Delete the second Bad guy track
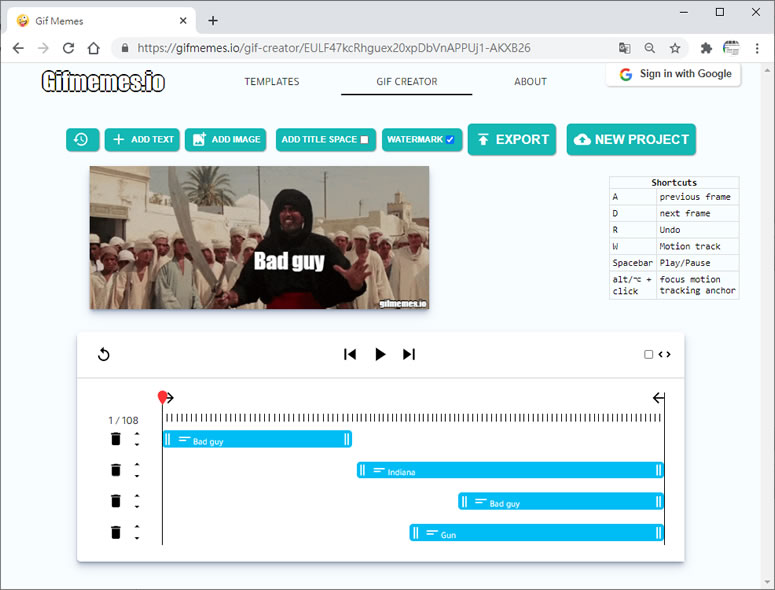 [116, 501]
